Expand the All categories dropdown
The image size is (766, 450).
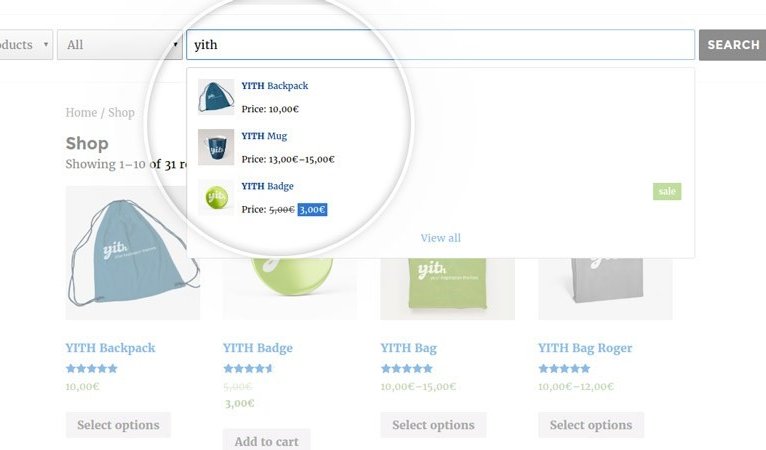(120, 45)
